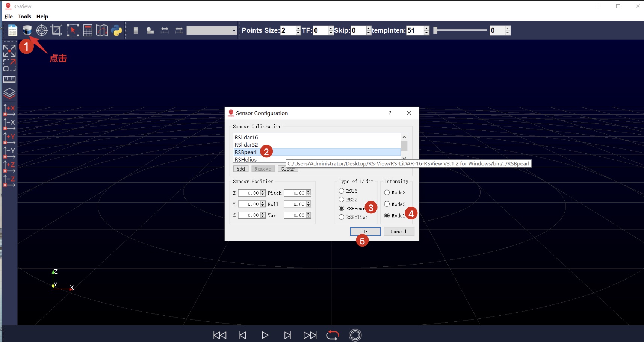Image resolution: width=644 pixels, height=342 pixels.
Task: Click the crosshair target toolbar icon
Action: tap(42, 30)
